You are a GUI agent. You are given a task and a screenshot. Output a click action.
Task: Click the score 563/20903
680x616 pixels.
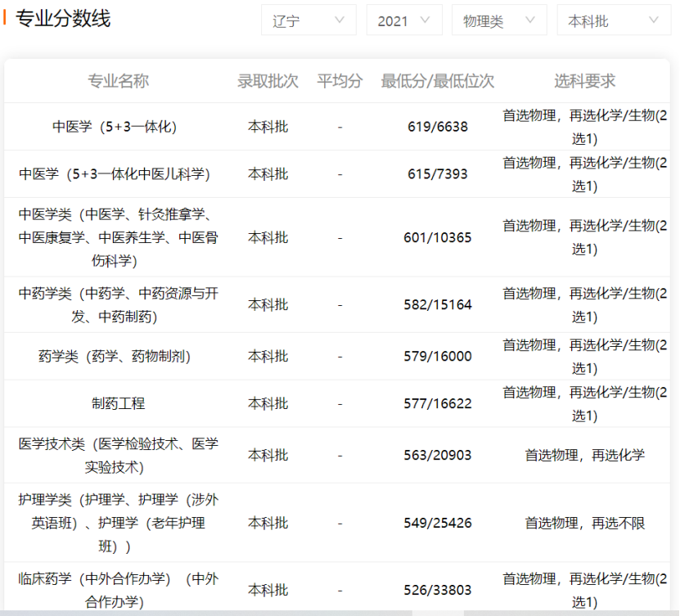pyautogui.click(x=438, y=455)
